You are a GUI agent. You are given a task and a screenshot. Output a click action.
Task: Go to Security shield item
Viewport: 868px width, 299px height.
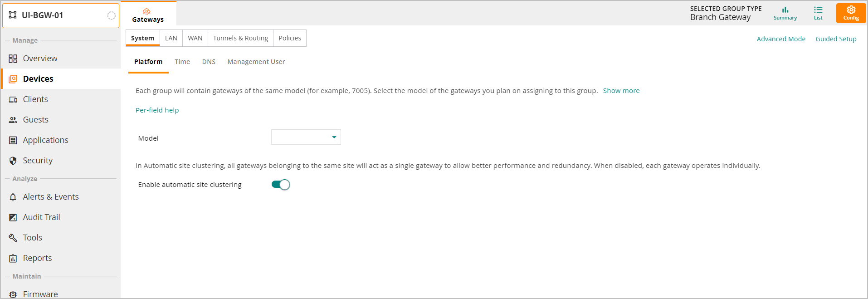pos(38,161)
